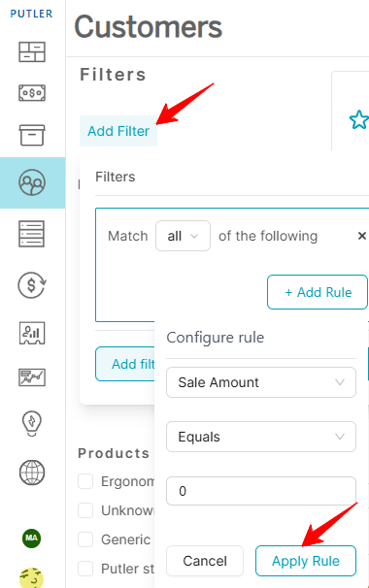The image size is (369, 588).
Task: Open the Insights lightbulb icon
Action: coord(32,424)
